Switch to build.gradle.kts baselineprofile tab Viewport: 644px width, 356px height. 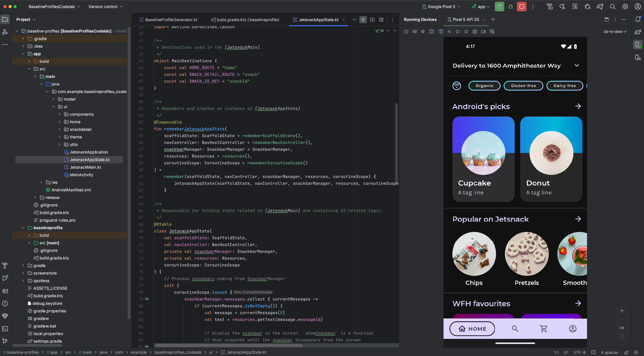pyautogui.click(x=247, y=20)
